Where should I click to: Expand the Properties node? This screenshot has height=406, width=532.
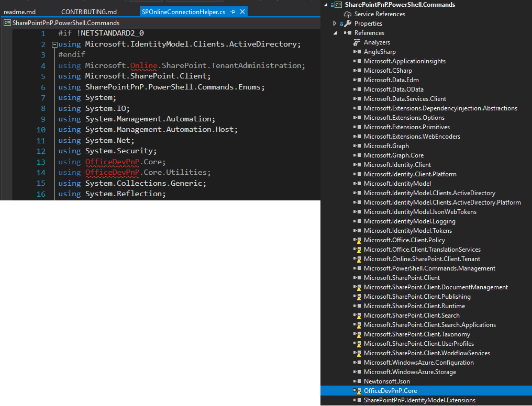click(x=335, y=24)
